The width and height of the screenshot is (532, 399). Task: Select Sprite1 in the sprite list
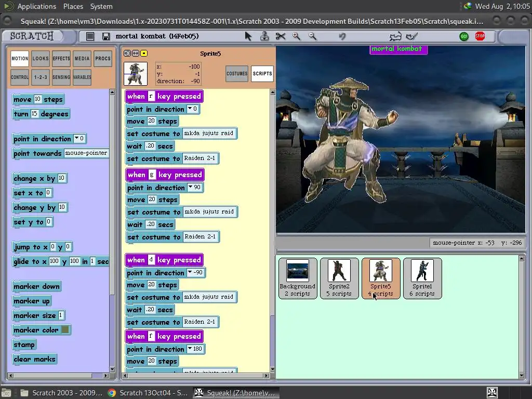422,278
